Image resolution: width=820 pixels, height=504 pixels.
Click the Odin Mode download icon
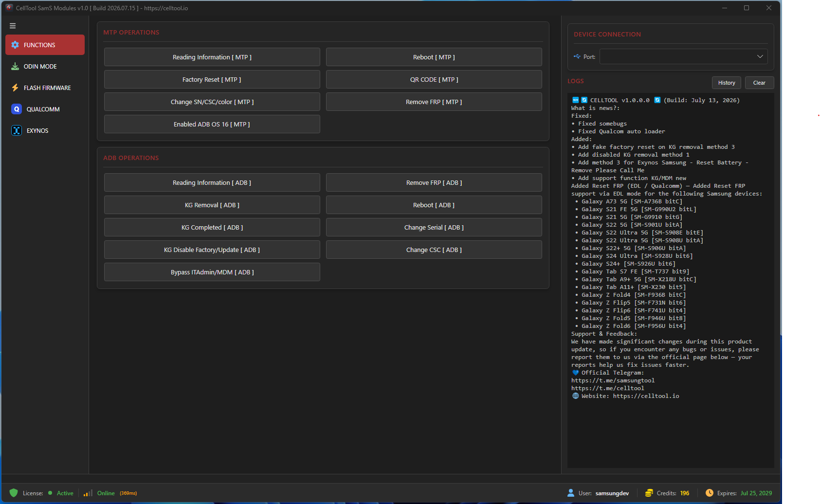point(15,66)
